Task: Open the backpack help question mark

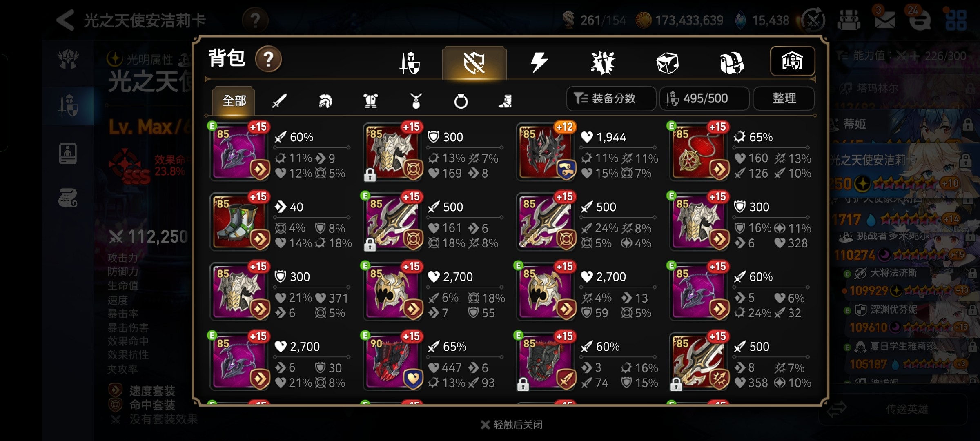Action: (268, 60)
